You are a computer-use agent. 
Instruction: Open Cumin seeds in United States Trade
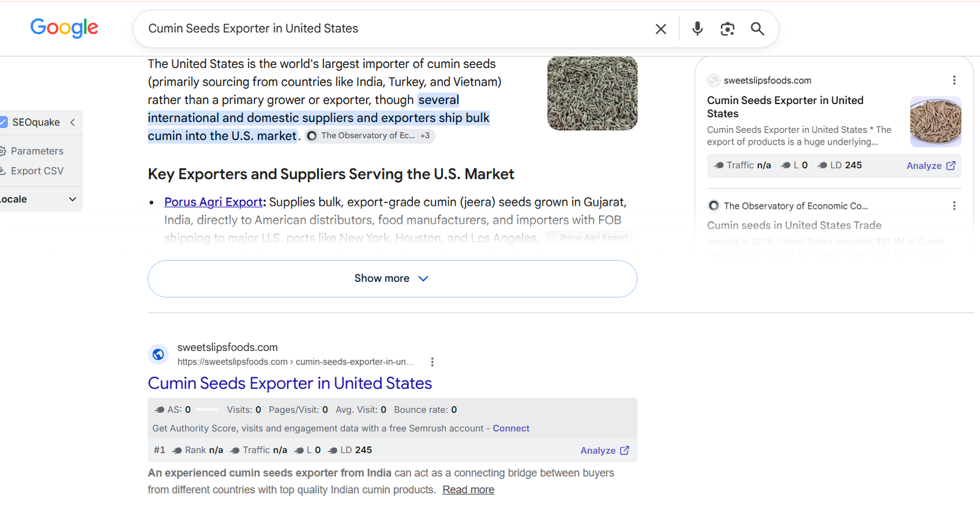coord(794,225)
